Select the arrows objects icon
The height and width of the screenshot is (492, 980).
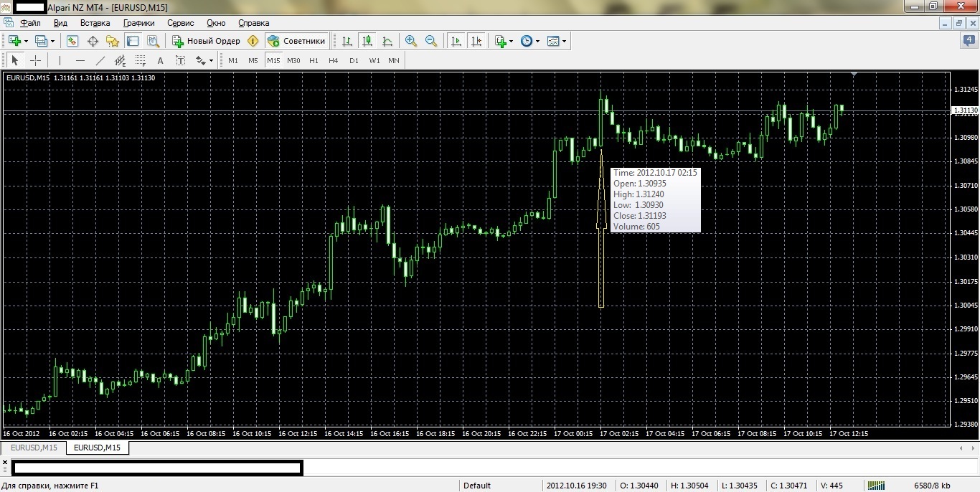pos(200,60)
